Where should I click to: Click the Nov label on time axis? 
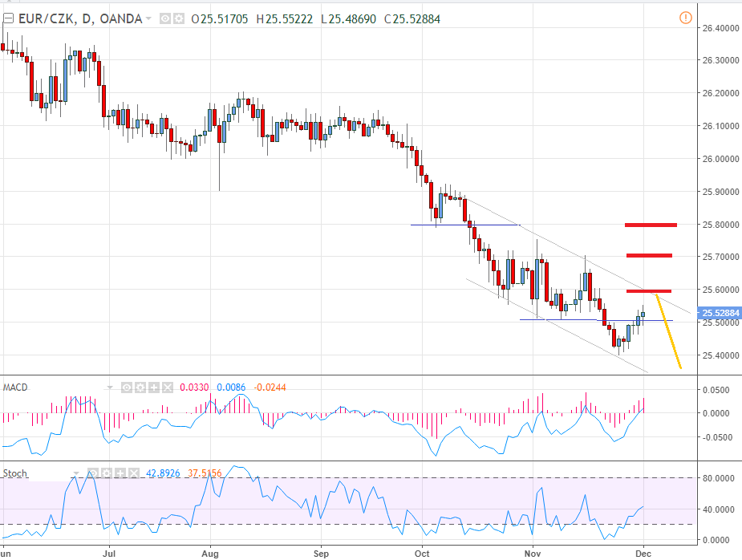tap(533, 554)
